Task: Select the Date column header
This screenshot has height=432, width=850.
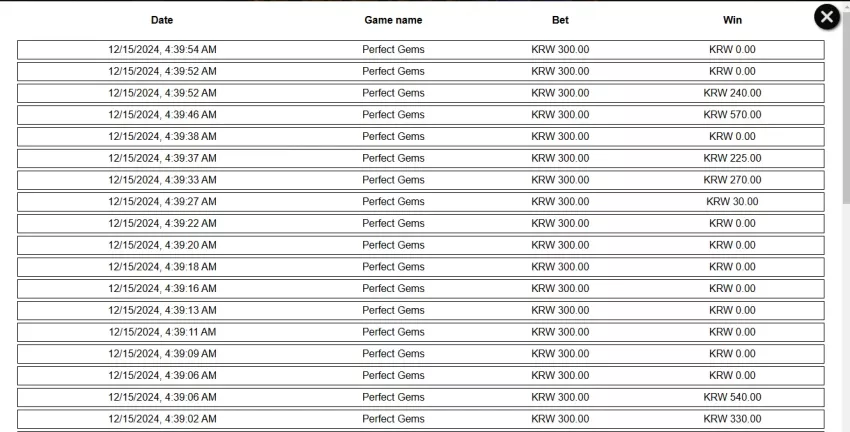Action: pyautogui.click(x=162, y=20)
